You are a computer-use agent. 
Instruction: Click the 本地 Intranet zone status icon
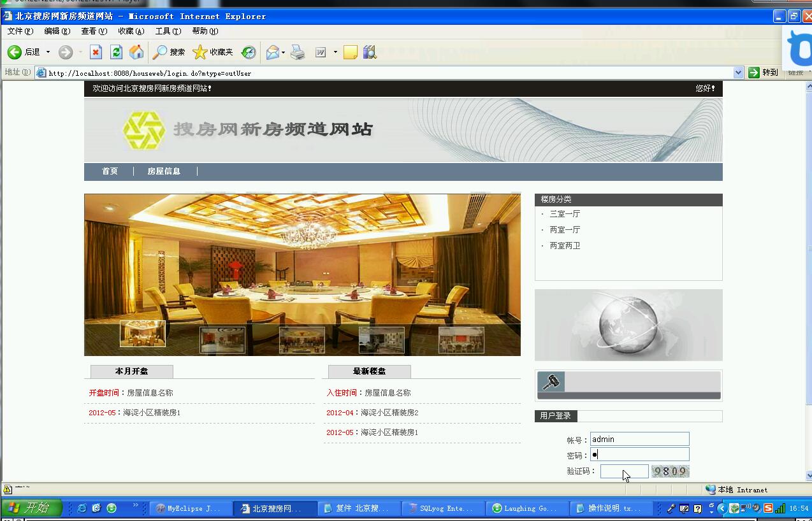click(x=711, y=490)
